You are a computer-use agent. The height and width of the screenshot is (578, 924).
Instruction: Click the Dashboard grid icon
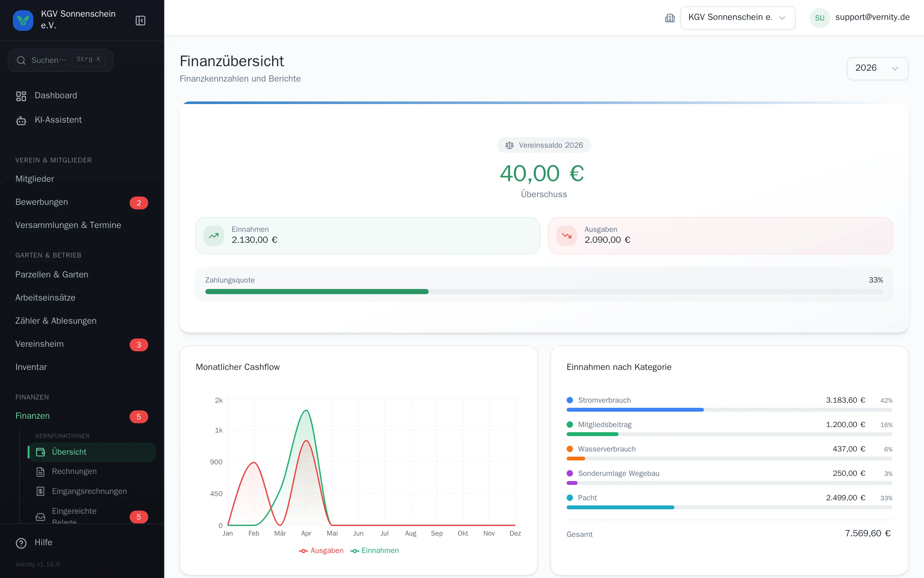point(21,96)
